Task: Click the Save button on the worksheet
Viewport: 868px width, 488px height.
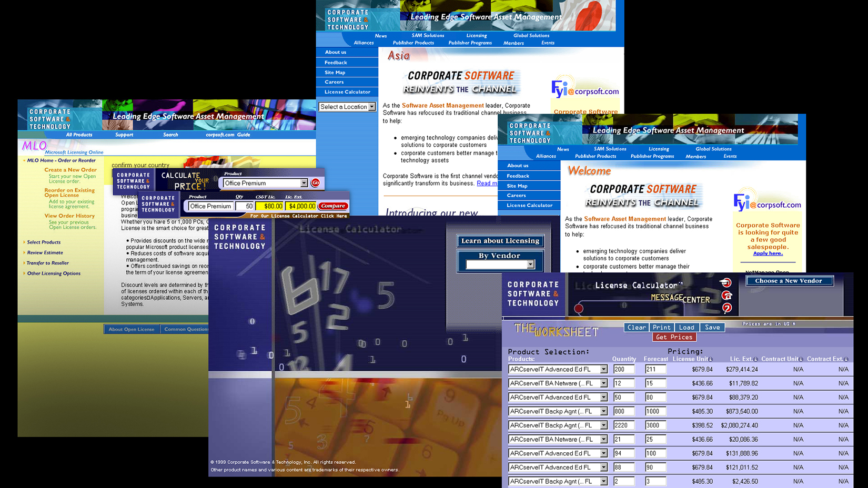Action: coord(712,328)
